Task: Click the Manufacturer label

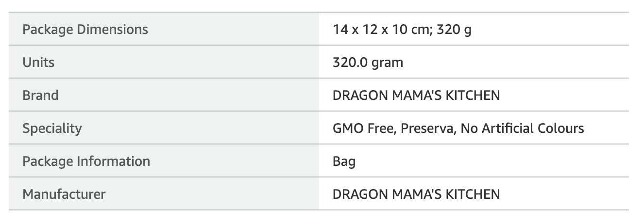Action: (x=64, y=194)
